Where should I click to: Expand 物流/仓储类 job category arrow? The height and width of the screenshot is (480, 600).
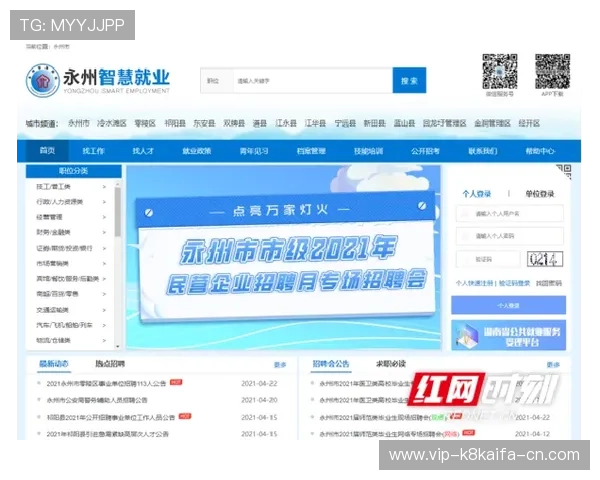coord(104,340)
